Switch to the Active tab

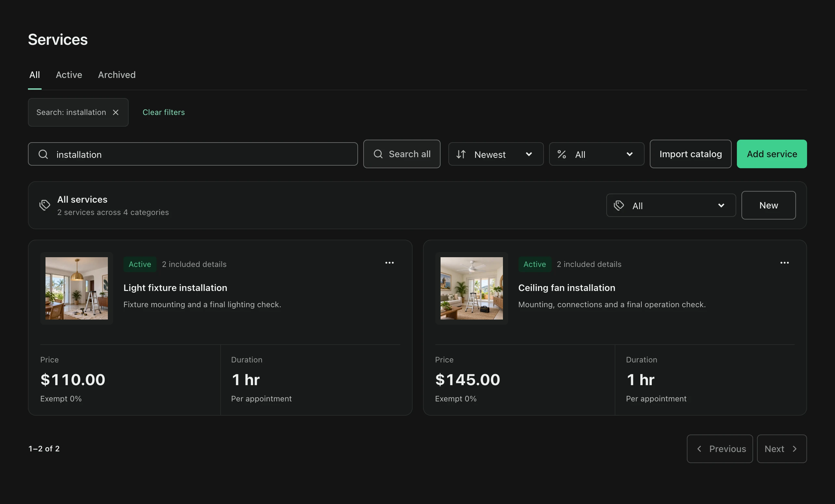[69, 75]
